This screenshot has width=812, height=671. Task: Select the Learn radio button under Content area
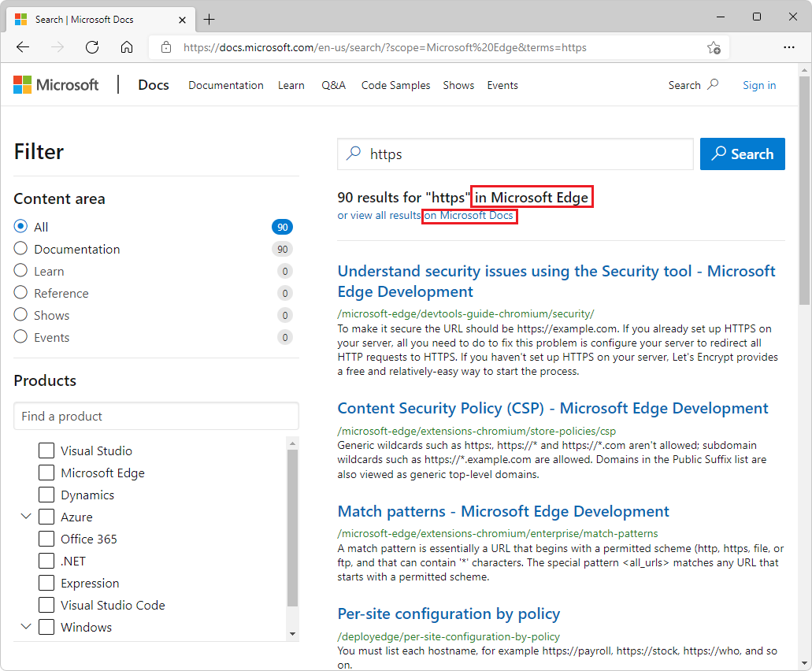(x=20, y=271)
